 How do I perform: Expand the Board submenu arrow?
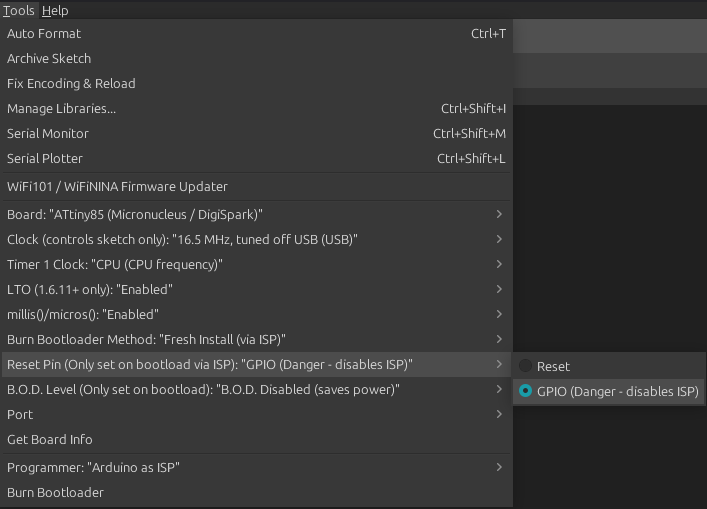tap(499, 214)
